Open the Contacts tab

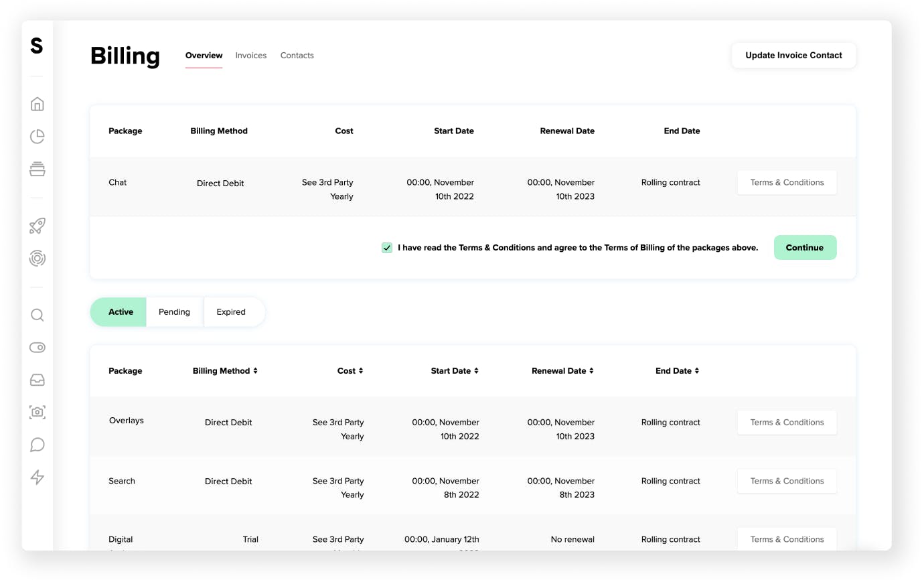297,56
